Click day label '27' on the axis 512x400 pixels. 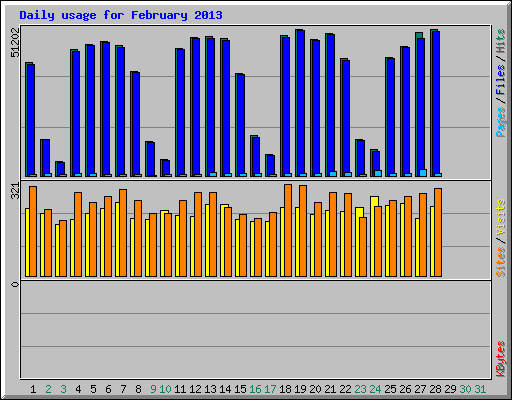point(420,389)
